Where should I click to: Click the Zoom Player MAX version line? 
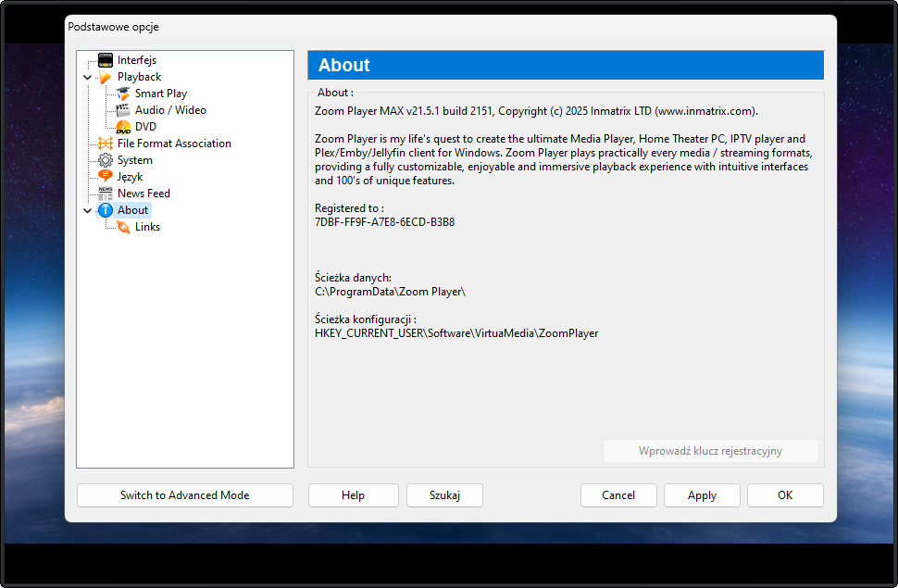536,111
